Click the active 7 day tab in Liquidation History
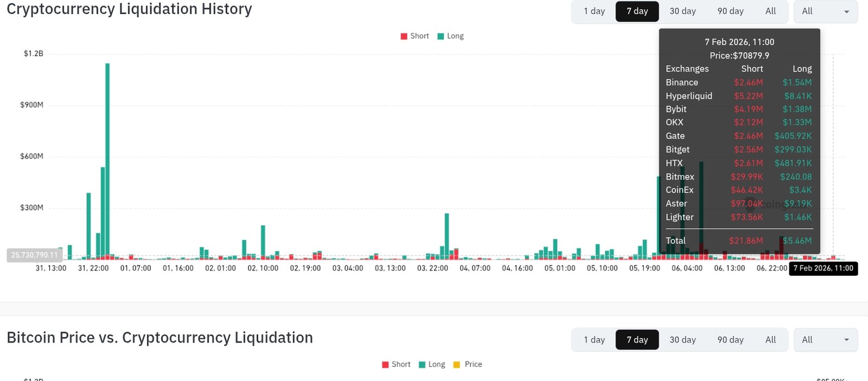This screenshot has height=381, width=868. [x=637, y=11]
